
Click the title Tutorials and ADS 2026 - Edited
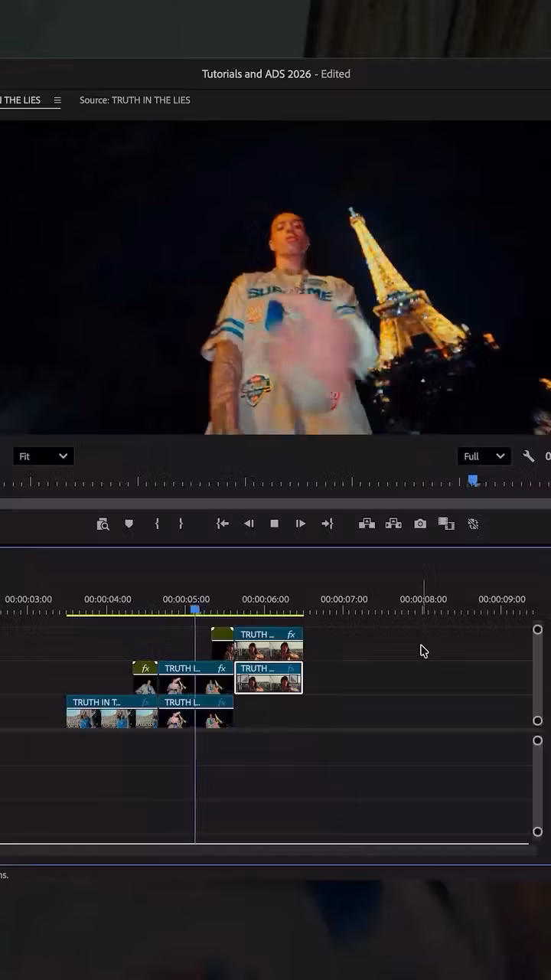click(x=276, y=74)
